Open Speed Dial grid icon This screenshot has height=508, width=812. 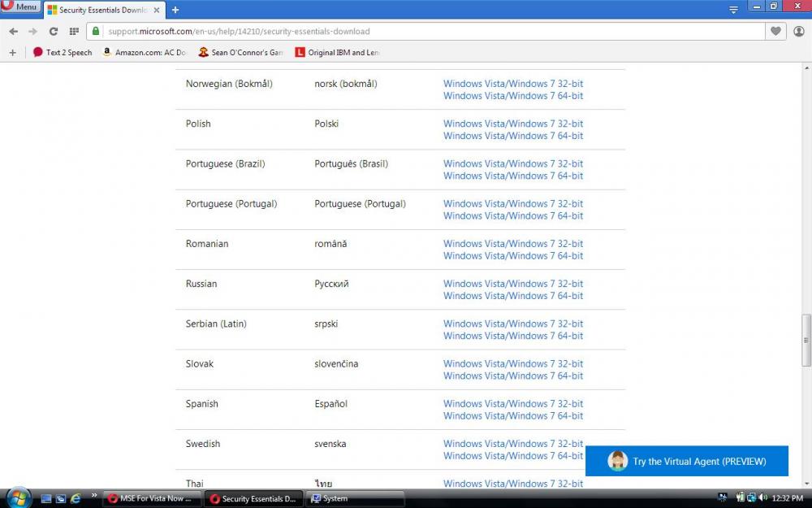point(74,31)
